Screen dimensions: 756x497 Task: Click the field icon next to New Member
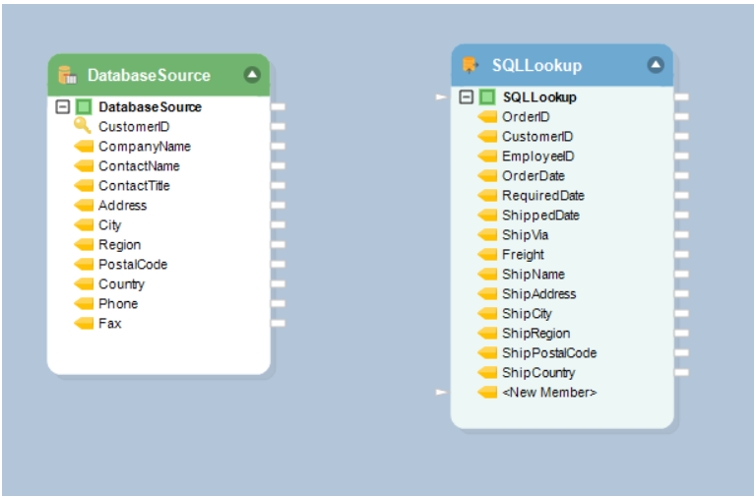(487, 392)
